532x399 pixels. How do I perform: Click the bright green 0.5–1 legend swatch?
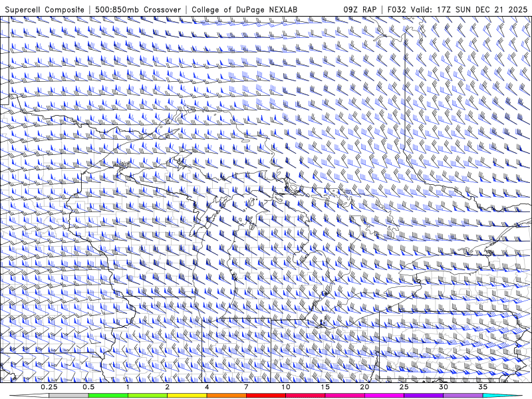[x=108, y=396]
